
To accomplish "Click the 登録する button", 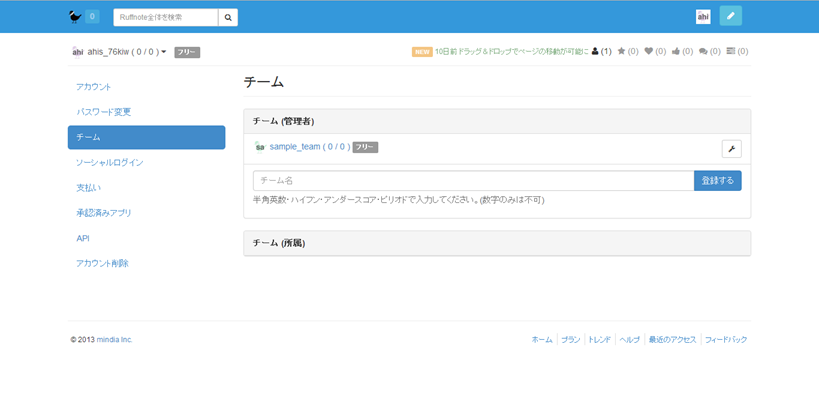I will click(x=717, y=181).
